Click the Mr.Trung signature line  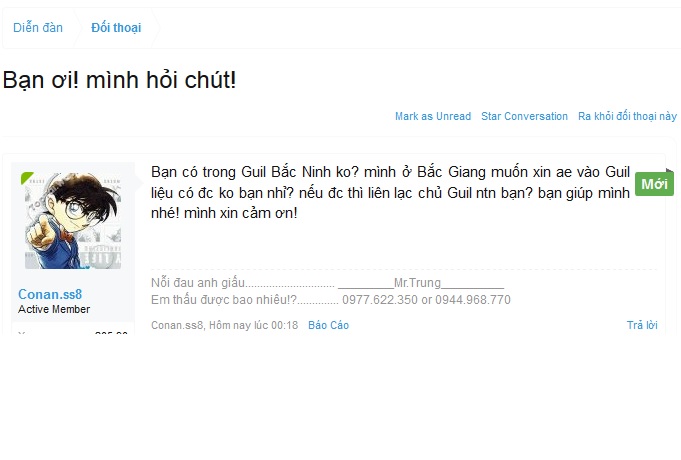pos(327,283)
